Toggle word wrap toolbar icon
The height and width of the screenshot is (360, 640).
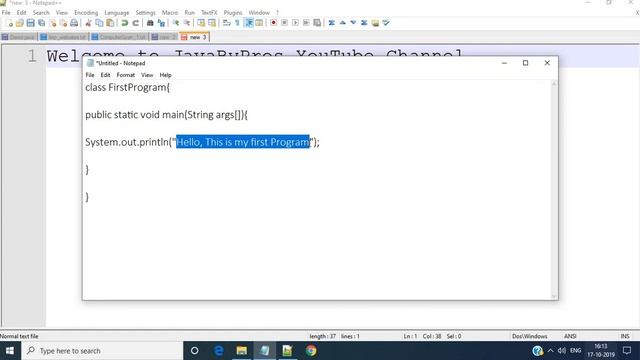point(227,23)
